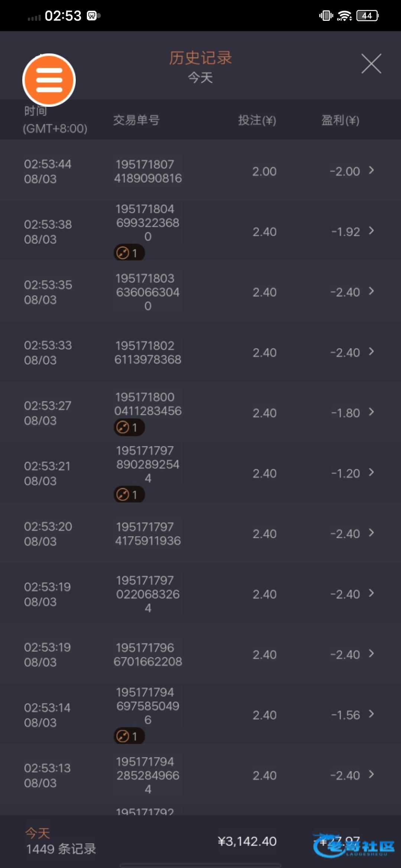
Task: Expand the record with profit -1.80
Action: click(371, 412)
